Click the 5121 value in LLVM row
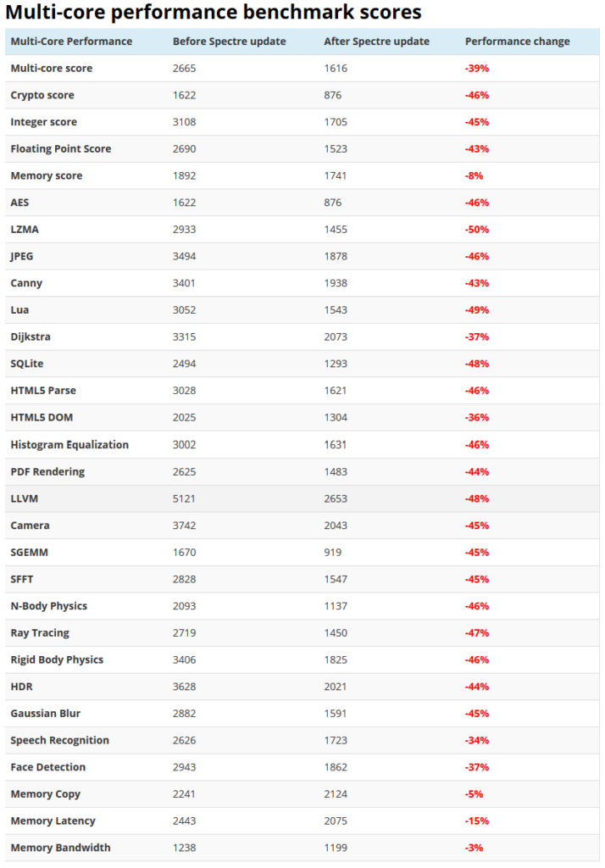 click(x=184, y=498)
